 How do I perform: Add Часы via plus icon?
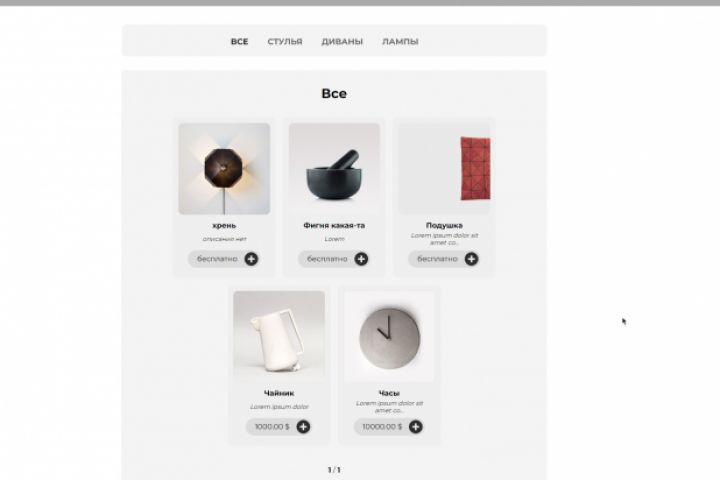point(416,427)
